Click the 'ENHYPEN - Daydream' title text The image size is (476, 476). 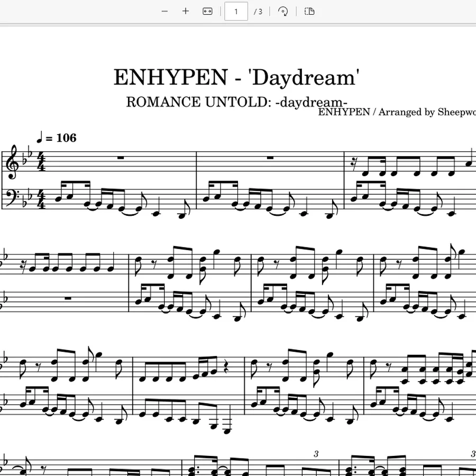coord(236,77)
